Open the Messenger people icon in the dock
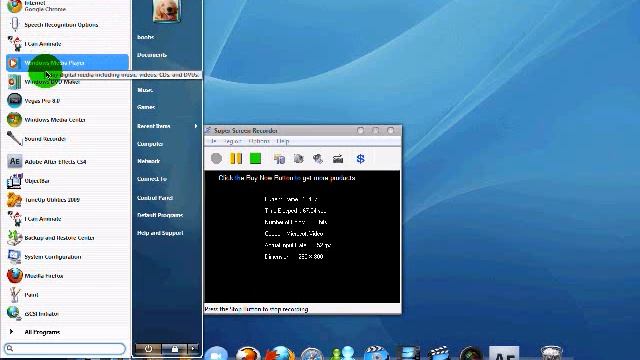The height and width of the screenshot is (360, 640). click(x=343, y=353)
